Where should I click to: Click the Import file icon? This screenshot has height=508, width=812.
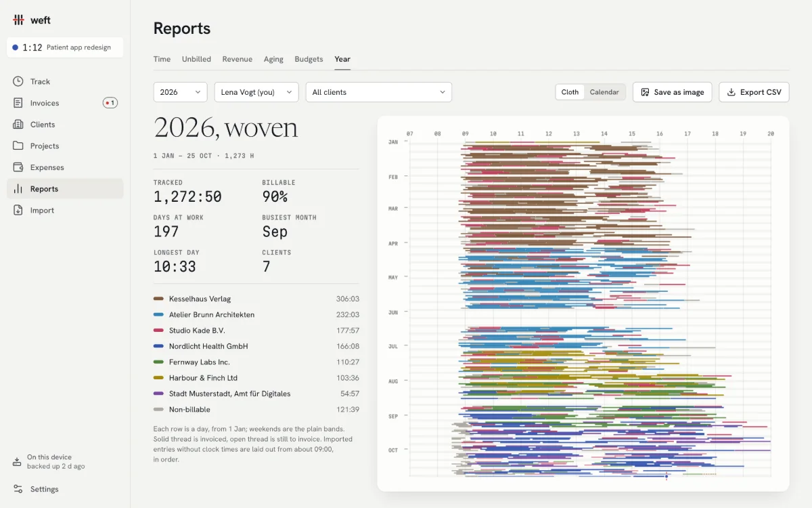[18, 210]
